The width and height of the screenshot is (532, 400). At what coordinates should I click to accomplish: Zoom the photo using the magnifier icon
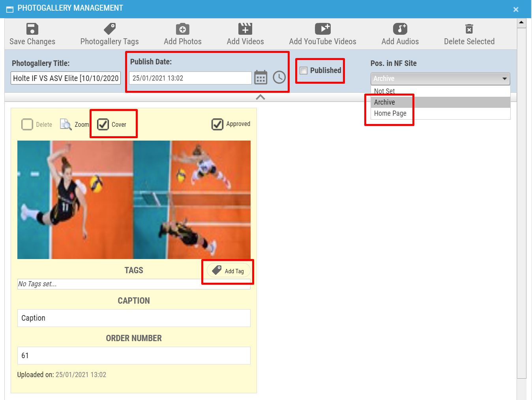(x=66, y=124)
